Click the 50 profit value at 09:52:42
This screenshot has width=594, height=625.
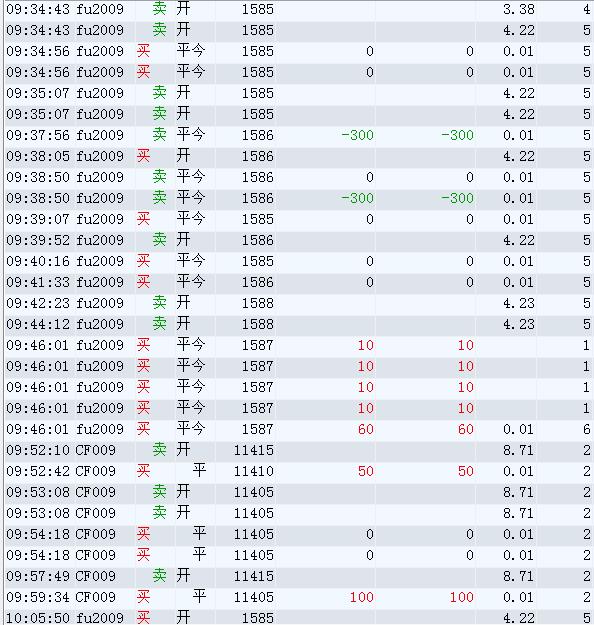pyautogui.click(x=366, y=471)
